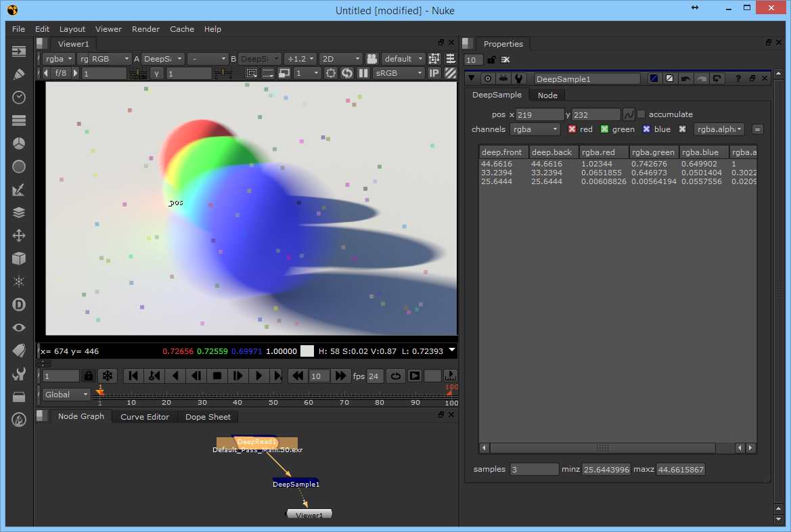Collapse the DeepSample1 properties panel triangle
791x532 pixels.
pos(471,79)
